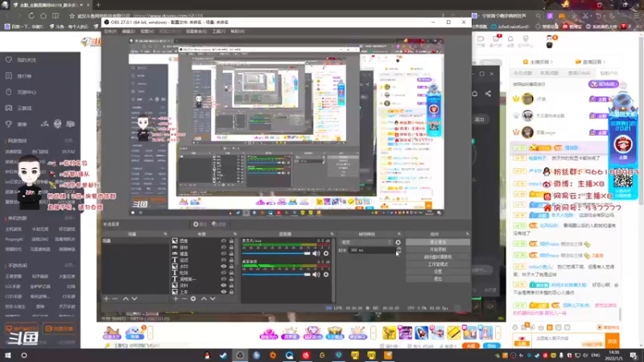
Task: Click the Douyu chat list scrollbar
Action: pos(620,314)
